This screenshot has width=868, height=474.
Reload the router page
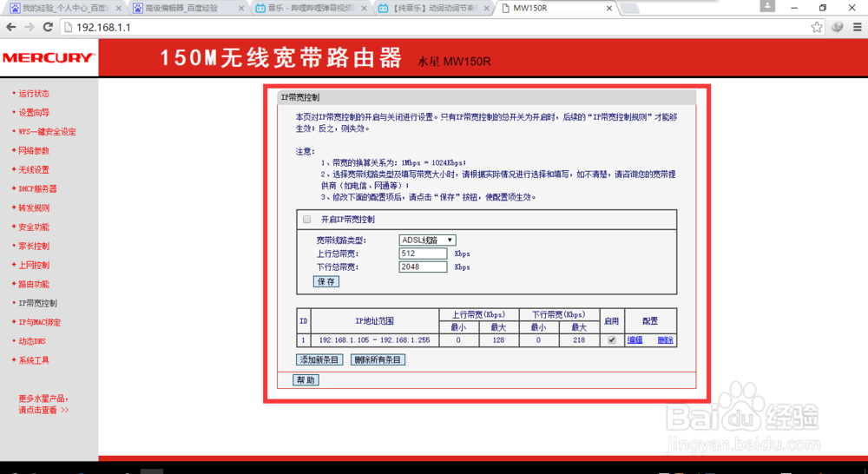tap(48, 27)
